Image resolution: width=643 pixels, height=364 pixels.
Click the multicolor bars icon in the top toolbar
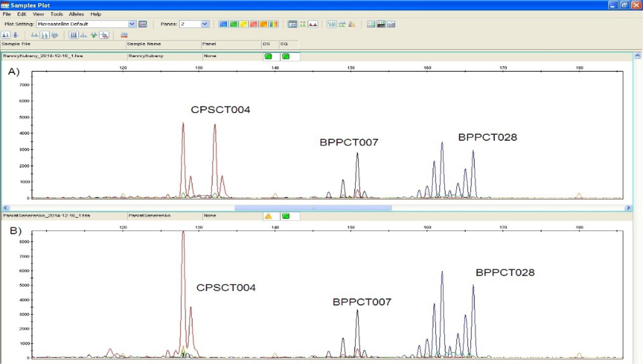352,24
